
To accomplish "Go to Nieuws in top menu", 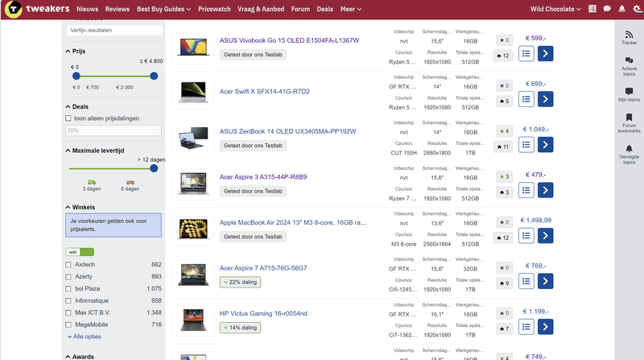I will click(x=88, y=9).
